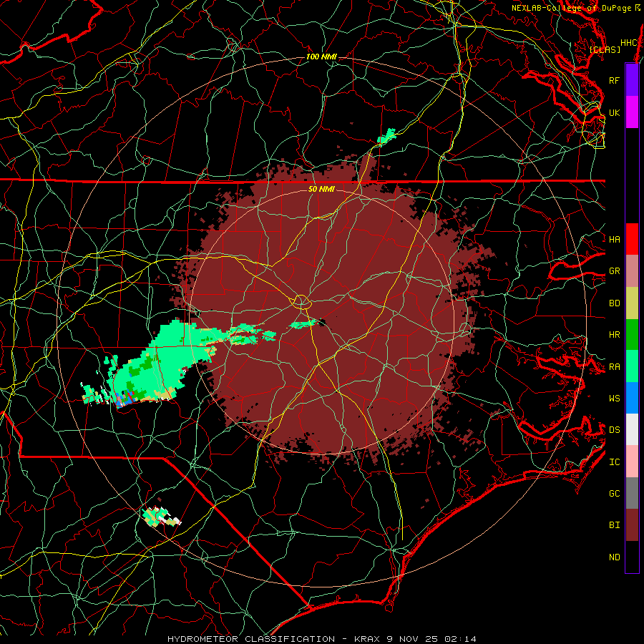This screenshot has height=644, width=644.
Task: Click the magenta UK legend color swatch
Action: pos(632,112)
